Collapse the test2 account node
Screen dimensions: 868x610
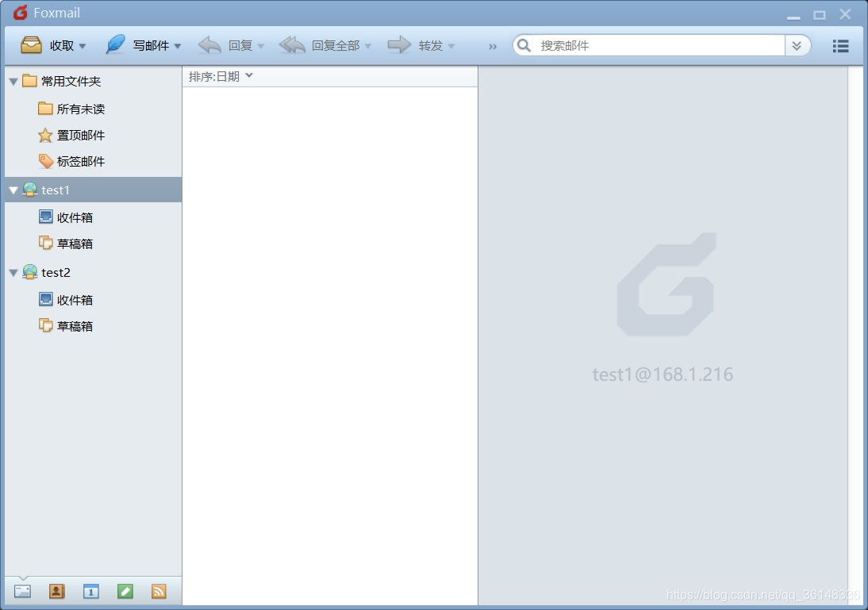pyautogui.click(x=13, y=272)
